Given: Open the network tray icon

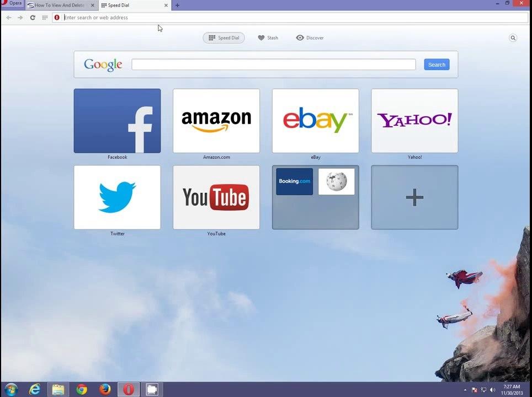Looking at the screenshot, I should [x=483, y=390].
